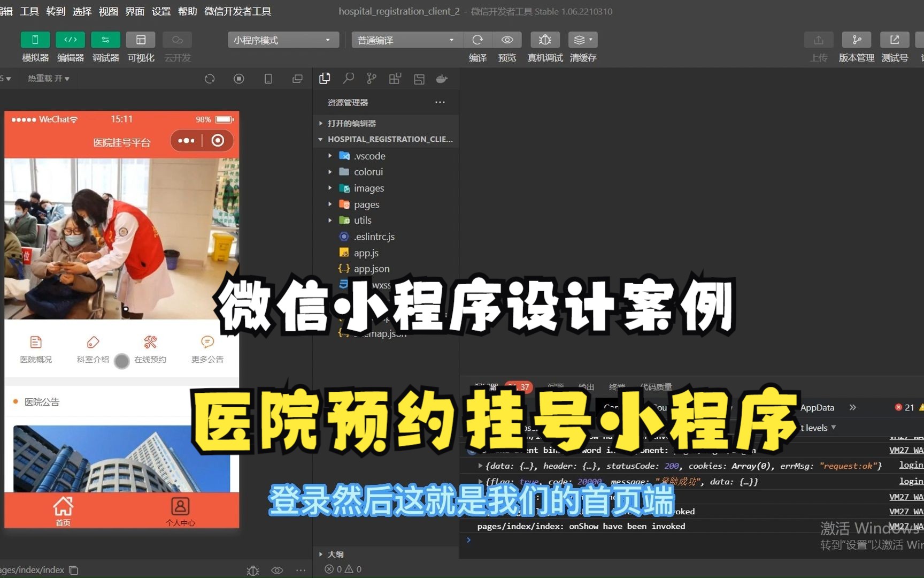
Task: Open the 帮助 menu
Action: (x=187, y=11)
